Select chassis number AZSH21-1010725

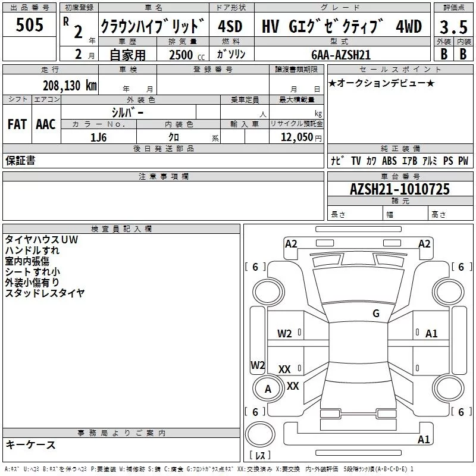(x=399, y=189)
